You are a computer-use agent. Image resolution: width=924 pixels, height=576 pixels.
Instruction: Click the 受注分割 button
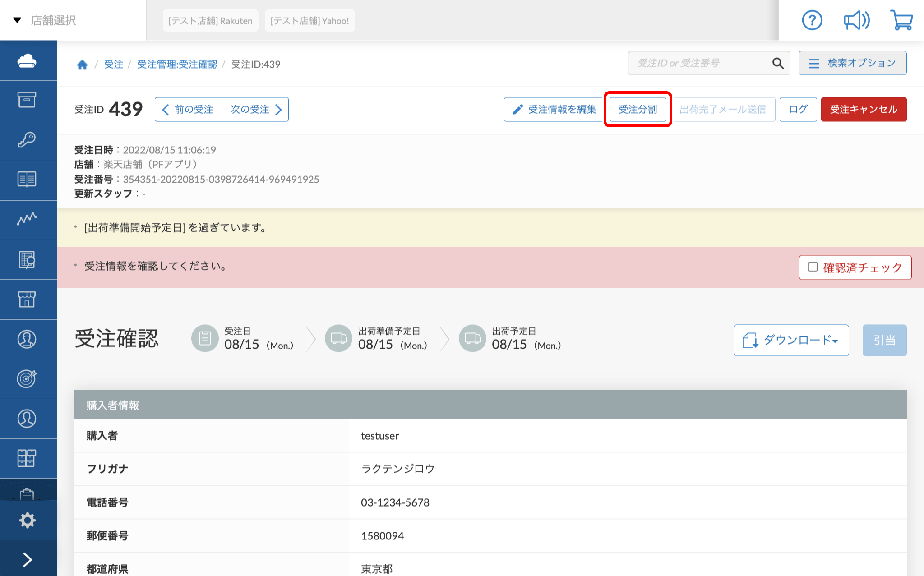pyautogui.click(x=638, y=109)
